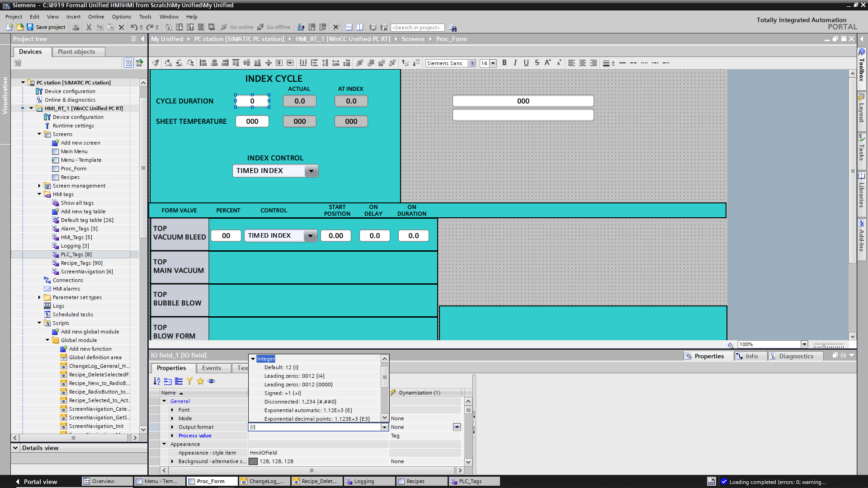Switch to the Events tab
The width and height of the screenshot is (868, 488).
[211, 368]
